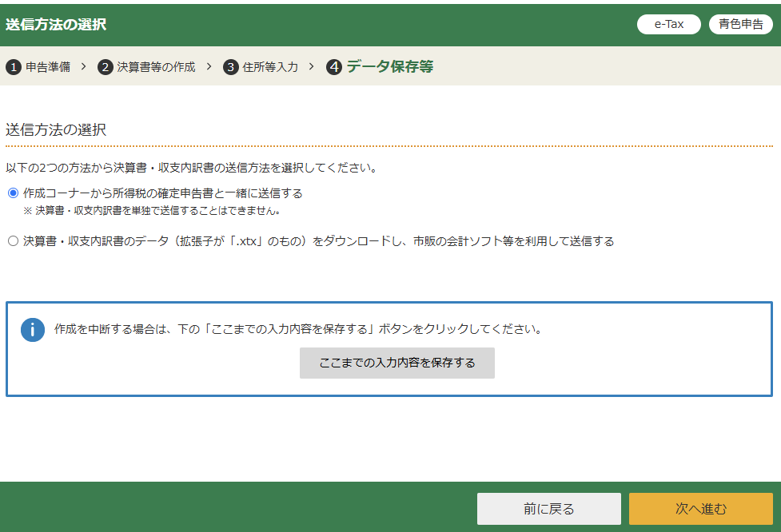Click the blue information icon
This screenshot has height=532, width=781.
[33, 329]
